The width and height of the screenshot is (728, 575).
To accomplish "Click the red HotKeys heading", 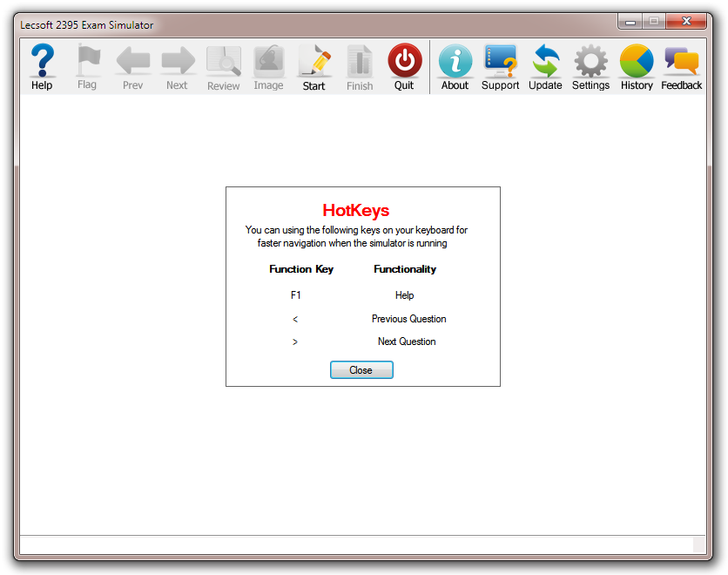I will 356,210.
